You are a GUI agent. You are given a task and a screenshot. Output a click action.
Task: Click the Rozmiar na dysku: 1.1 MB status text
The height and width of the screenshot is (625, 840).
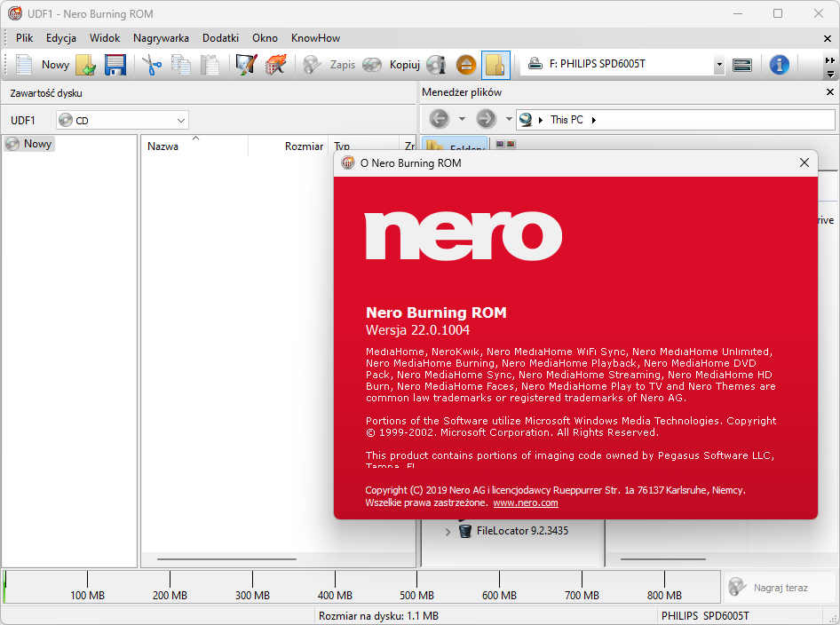tap(378, 616)
